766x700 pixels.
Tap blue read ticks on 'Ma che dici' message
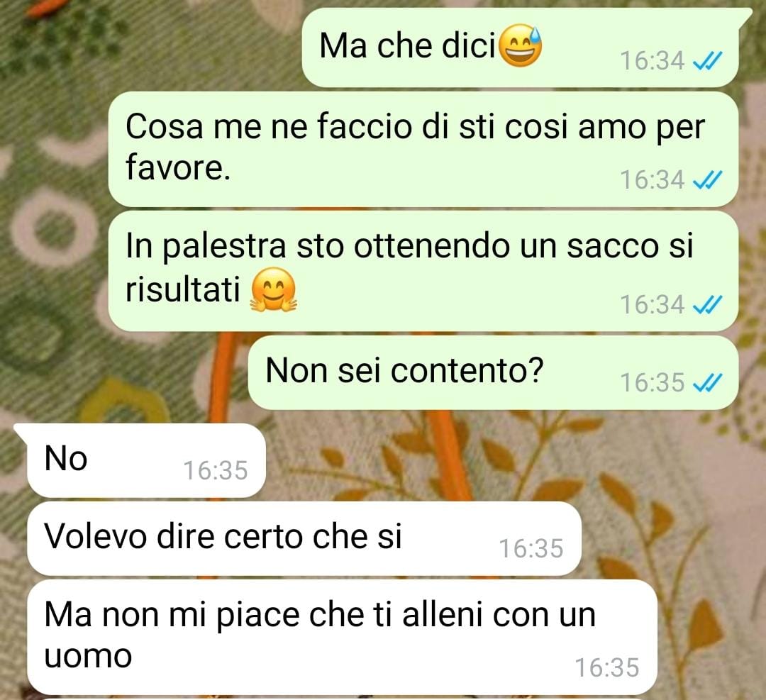click(708, 62)
